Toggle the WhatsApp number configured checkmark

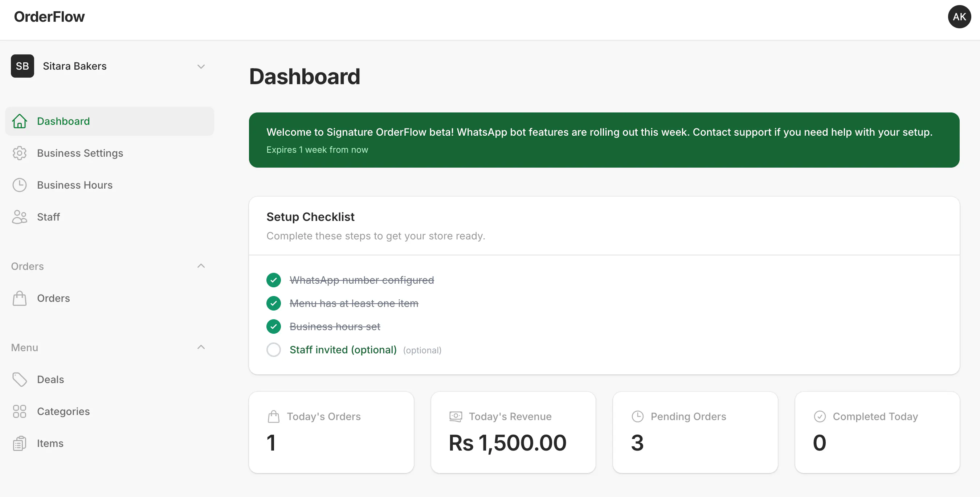274,280
